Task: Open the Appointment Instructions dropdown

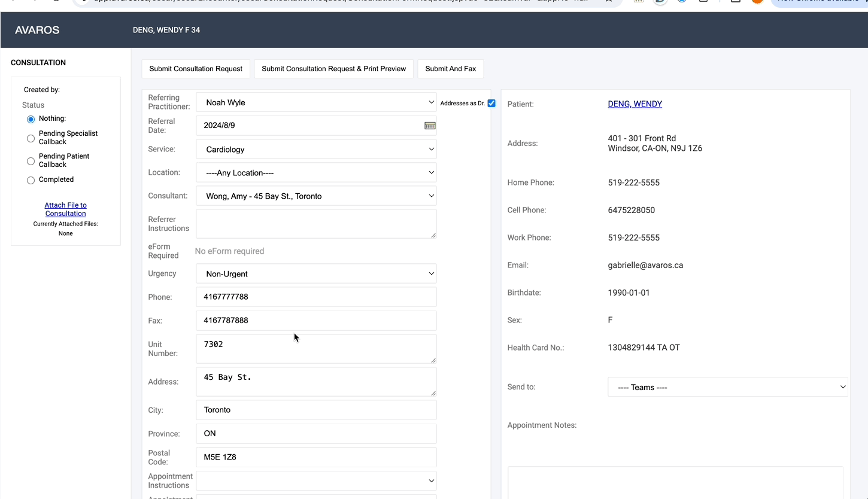Action: pos(316,480)
